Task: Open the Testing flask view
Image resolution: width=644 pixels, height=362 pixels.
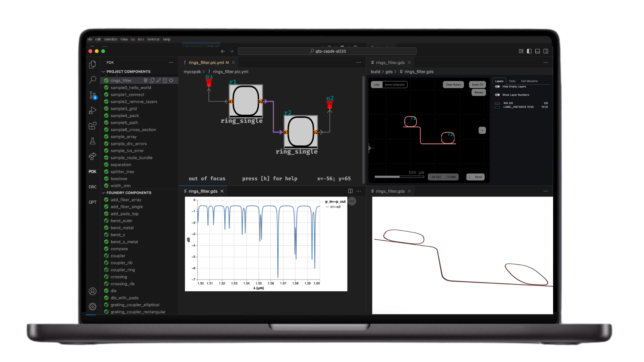Action: 93,141
